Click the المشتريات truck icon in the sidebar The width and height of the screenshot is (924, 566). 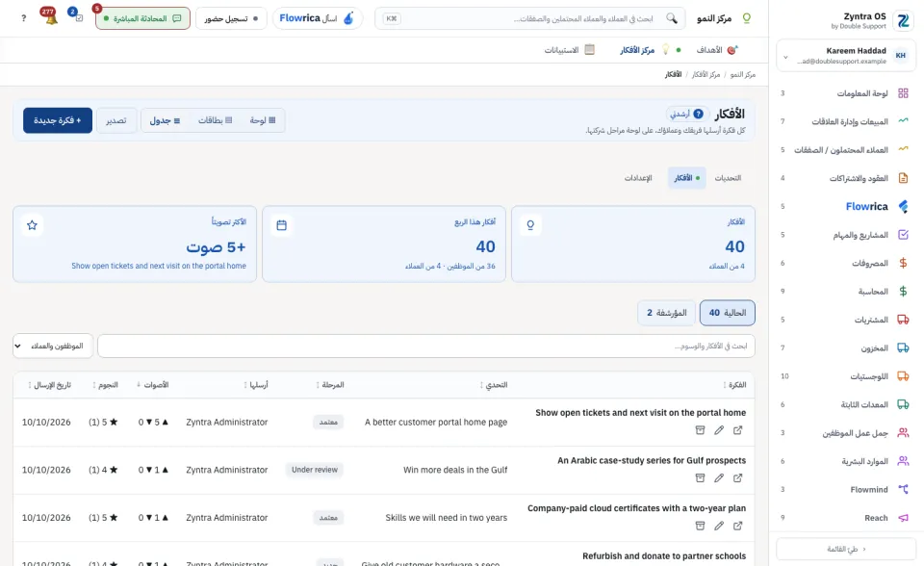[x=903, y=320]
